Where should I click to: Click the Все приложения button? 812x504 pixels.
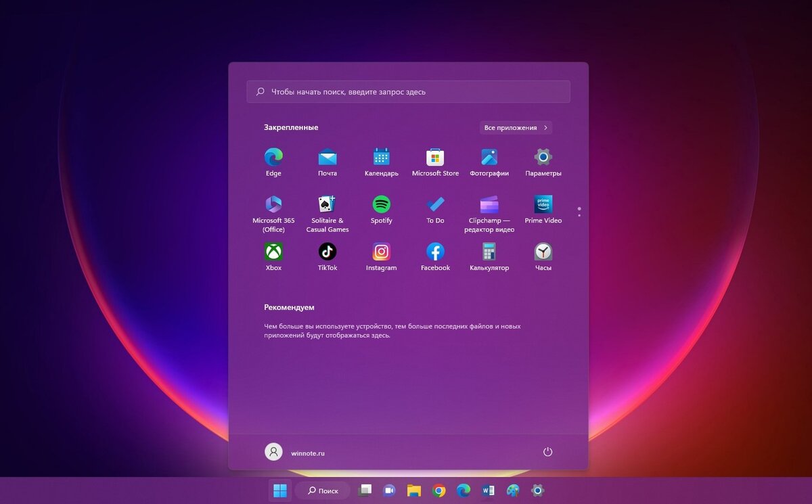point(516,128)
